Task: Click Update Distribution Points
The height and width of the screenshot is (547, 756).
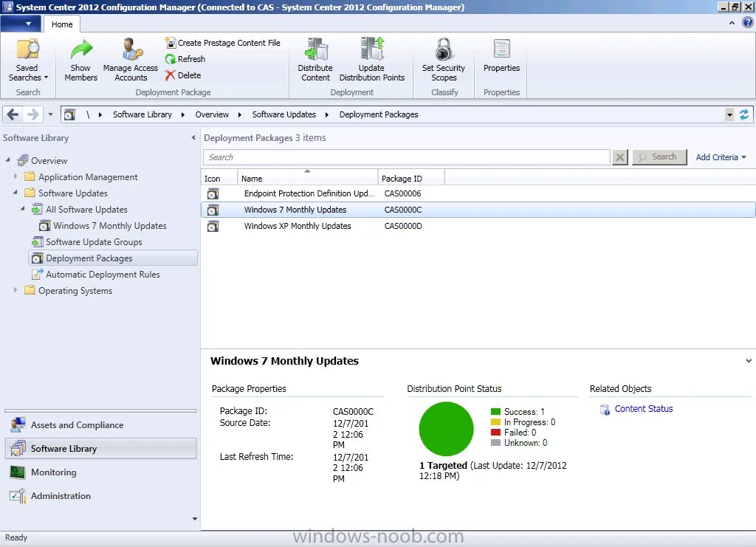Action: [372, 61]
